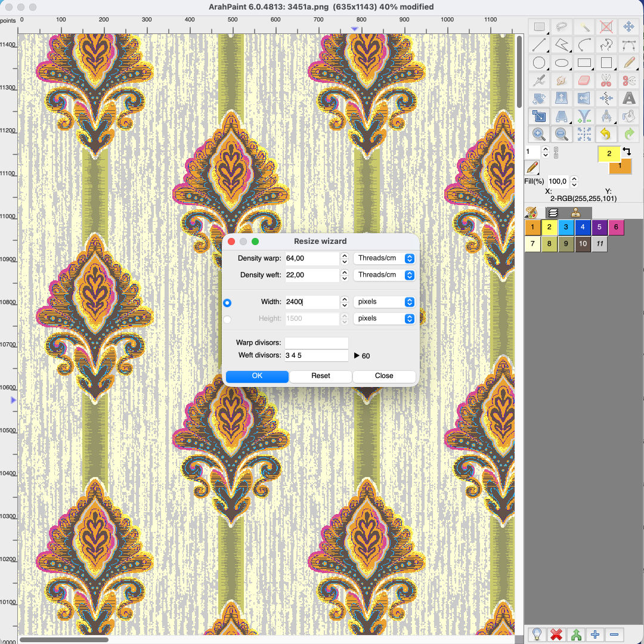Pick the freehand lasso selection tool
The width and height of the screenshot is (644, 644).
[562, 27]
